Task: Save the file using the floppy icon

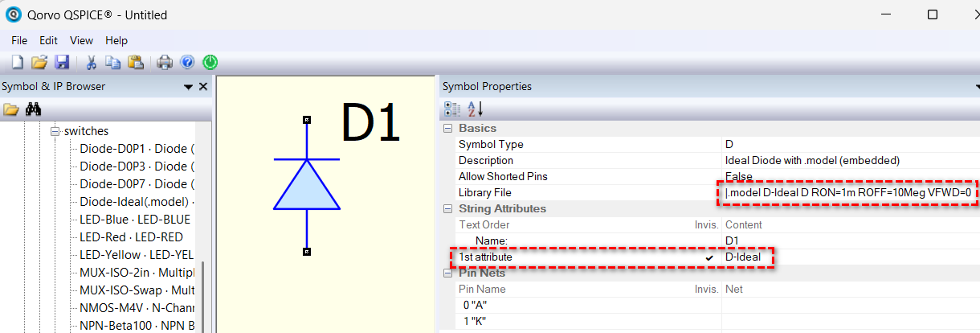Action: pyautogui.click(x=62, y=62)
